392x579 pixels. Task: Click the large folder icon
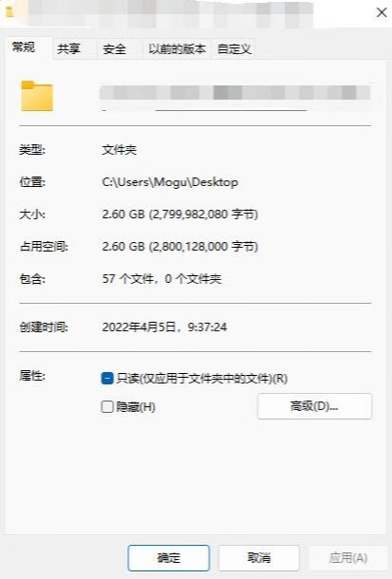click(37, 96)
